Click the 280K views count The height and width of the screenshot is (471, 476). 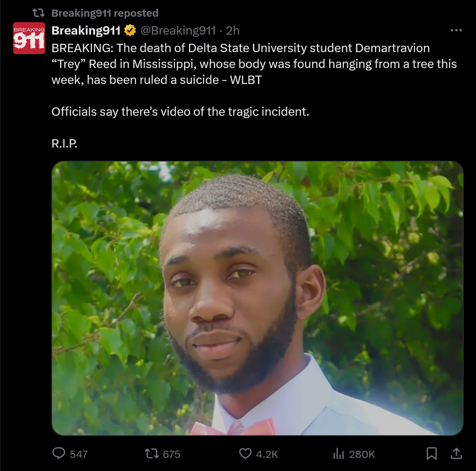(x=362, y=454)
